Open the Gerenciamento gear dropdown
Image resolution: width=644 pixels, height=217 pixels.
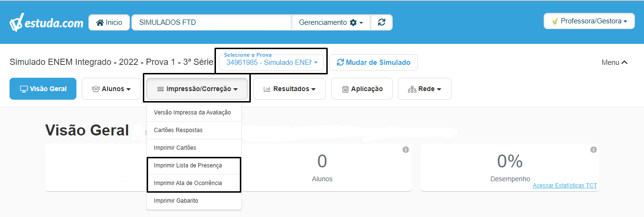331,22
